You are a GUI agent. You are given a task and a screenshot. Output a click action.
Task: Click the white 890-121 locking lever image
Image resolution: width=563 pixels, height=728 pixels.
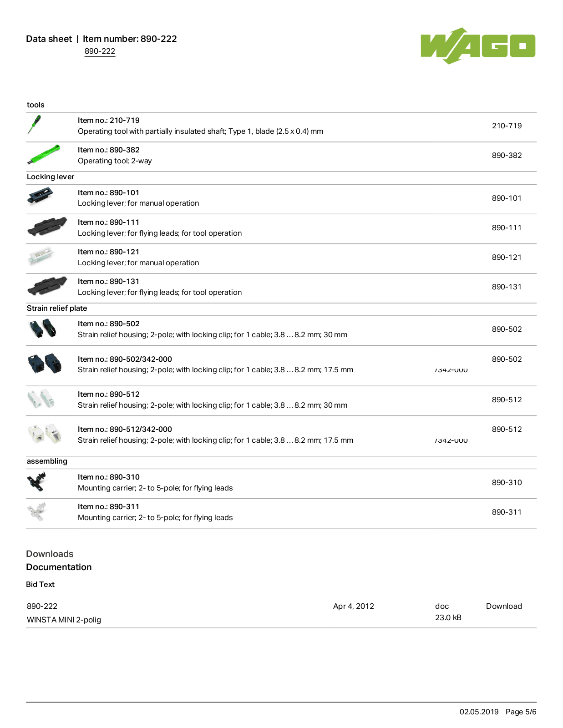click(x=41, y=256)
